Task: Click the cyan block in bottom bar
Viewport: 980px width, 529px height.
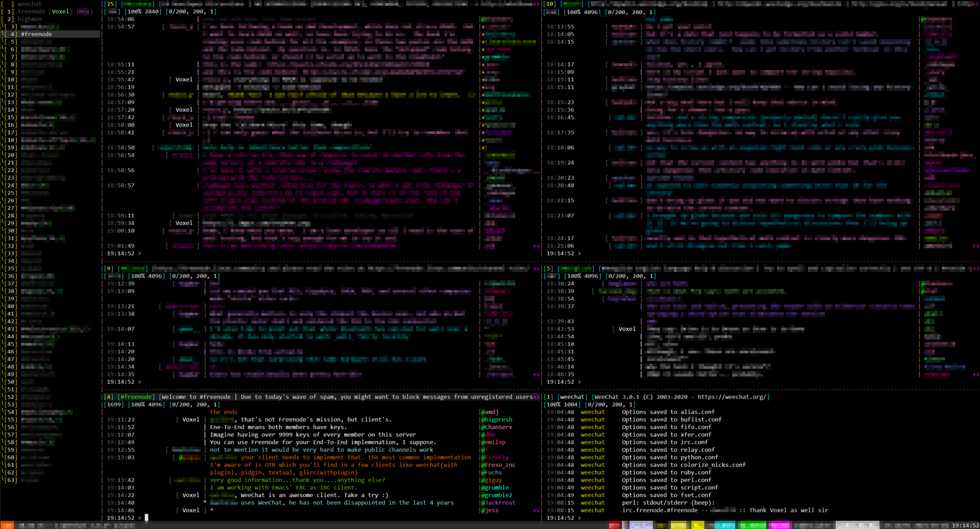Action: [x=724, y=525]
